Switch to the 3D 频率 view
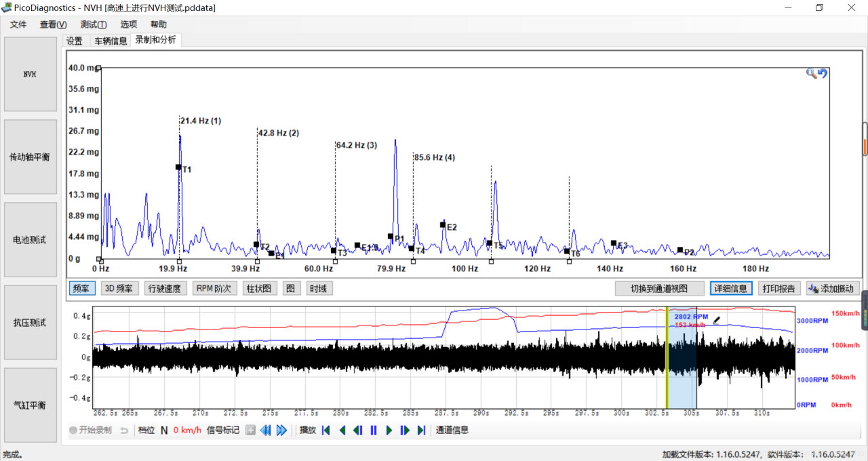The height and width of the screenshot is (461, 868). pos(120,288)
